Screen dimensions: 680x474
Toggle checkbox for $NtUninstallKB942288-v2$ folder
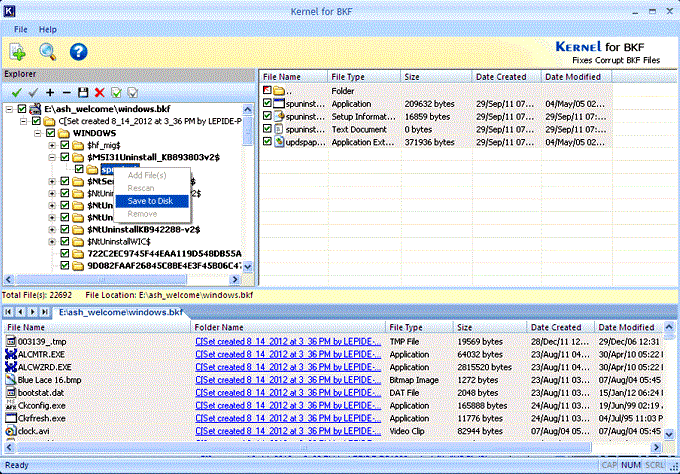point(65,229)
